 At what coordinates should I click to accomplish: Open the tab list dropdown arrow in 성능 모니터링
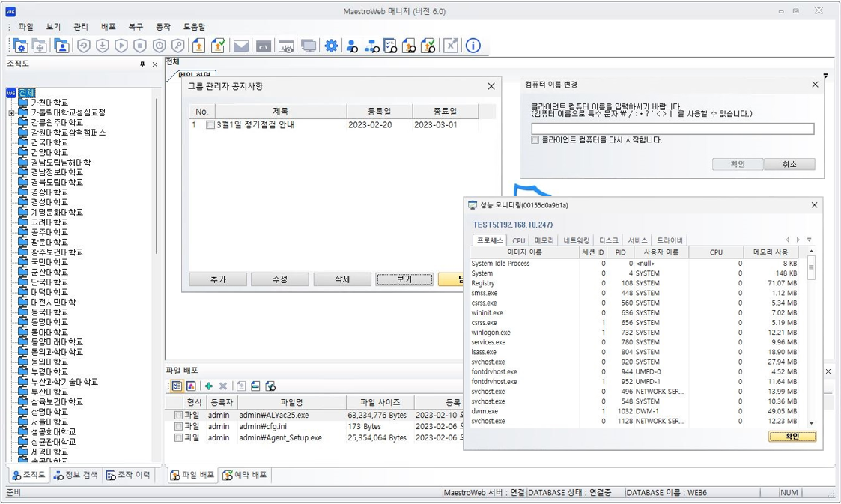coord(809,240)
